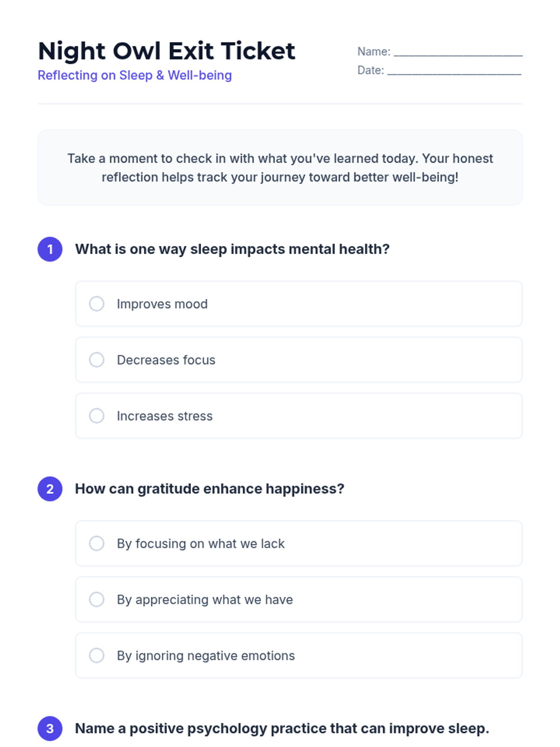560x747 pixels.
Task: Pick the "Increases stress" radio button
Action: (x=97, y=416)
